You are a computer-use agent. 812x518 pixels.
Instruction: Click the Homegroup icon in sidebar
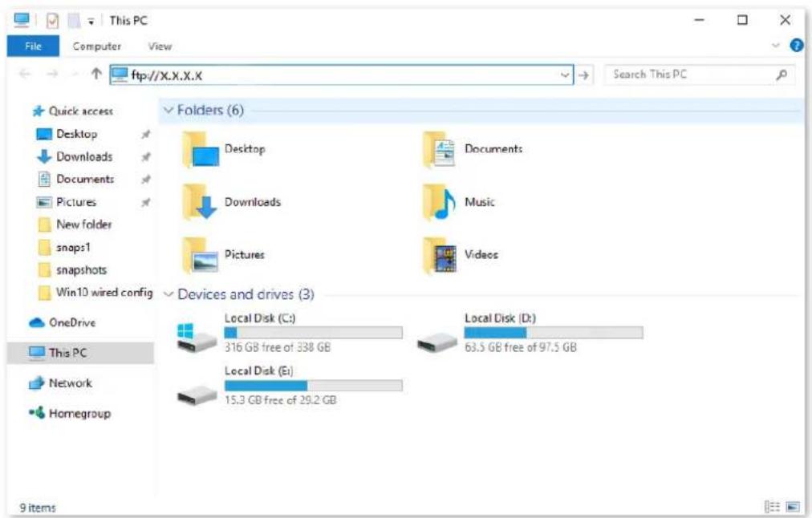click(37, 413)
